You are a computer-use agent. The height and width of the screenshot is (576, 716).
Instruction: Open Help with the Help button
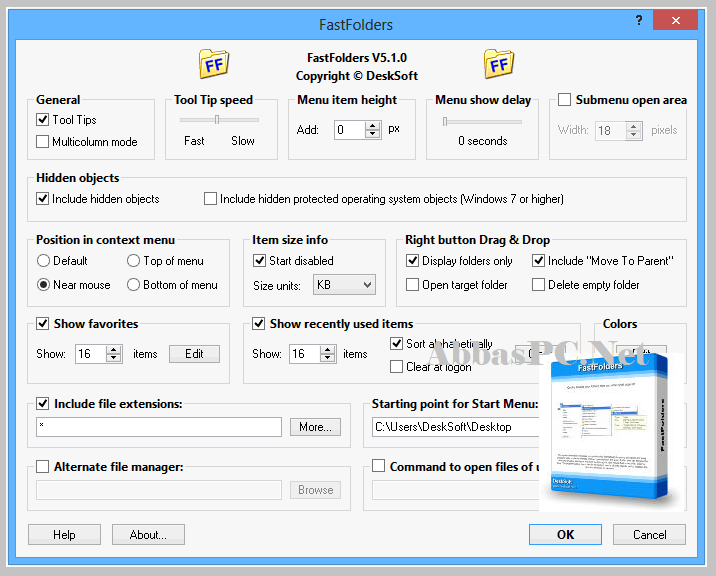pos(64,535)
